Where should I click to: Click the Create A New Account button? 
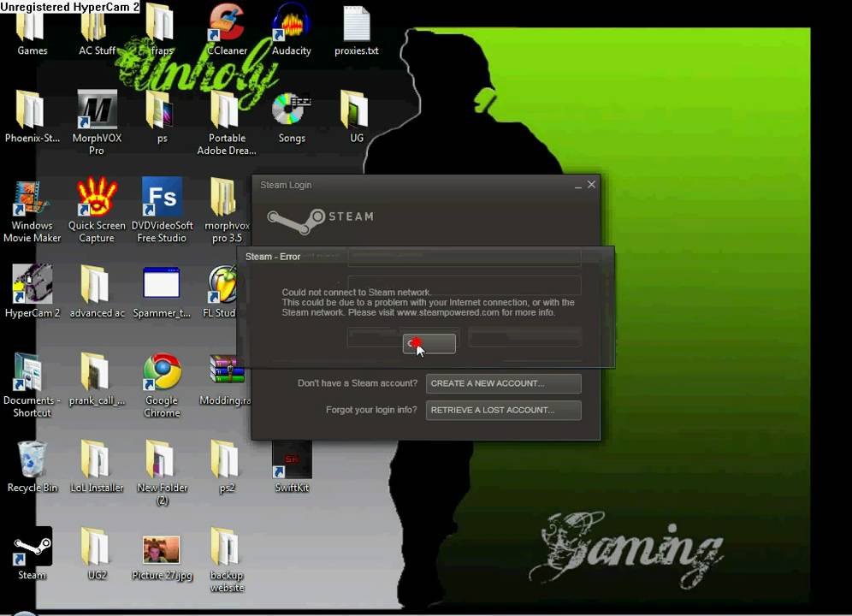point(503,383)
